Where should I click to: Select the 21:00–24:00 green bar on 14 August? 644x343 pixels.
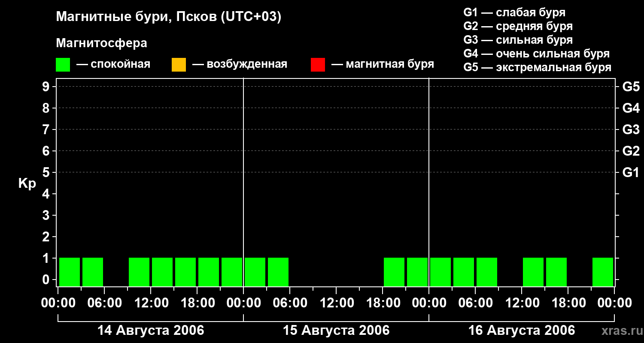click(x=232, y=272)
